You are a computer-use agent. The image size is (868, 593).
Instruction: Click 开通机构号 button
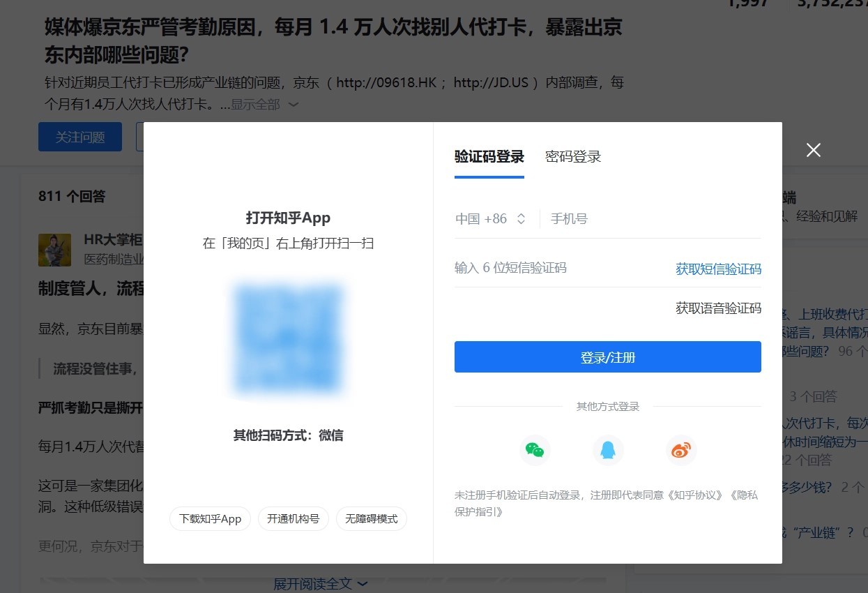293,519
